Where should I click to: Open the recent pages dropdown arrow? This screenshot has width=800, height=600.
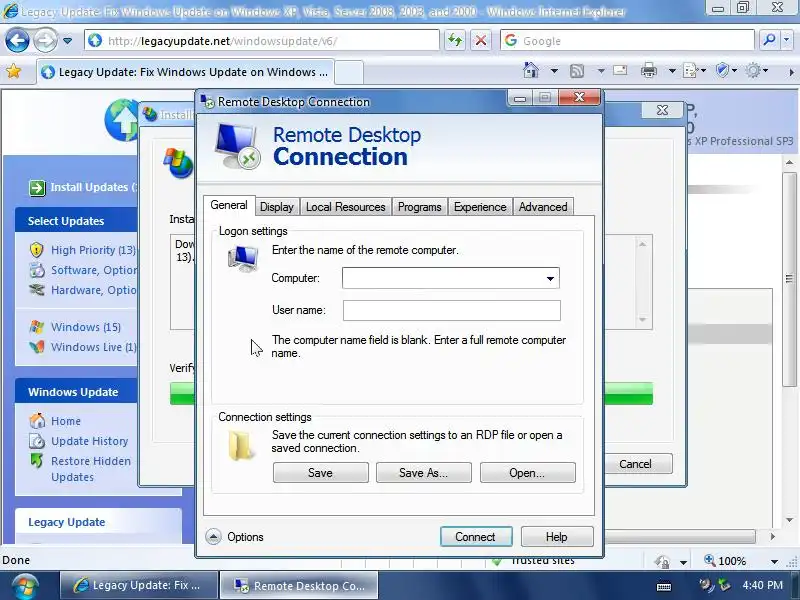tap(67, 41)
